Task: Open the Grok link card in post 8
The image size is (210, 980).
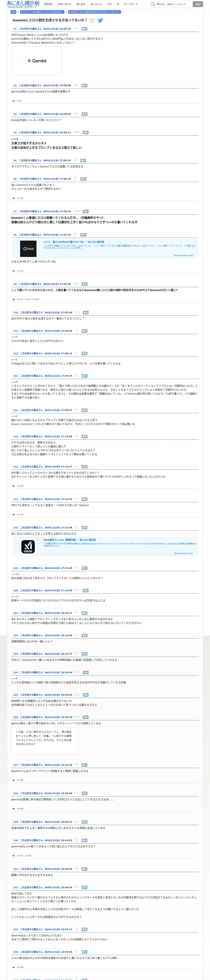Action: tap(105, 248)
